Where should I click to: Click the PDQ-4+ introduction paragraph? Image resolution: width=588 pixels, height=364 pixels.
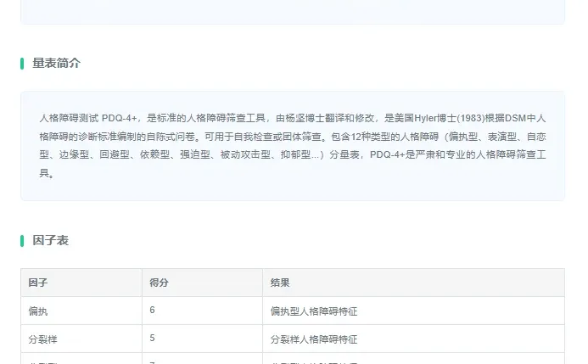pos(293,146)
